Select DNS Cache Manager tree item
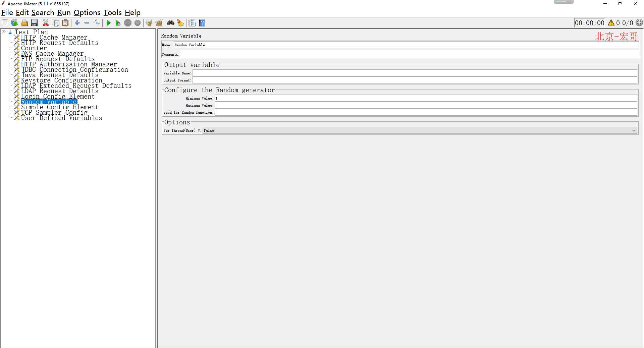The height and width of the screenshot is (348, 644). [x=52, y=54]
